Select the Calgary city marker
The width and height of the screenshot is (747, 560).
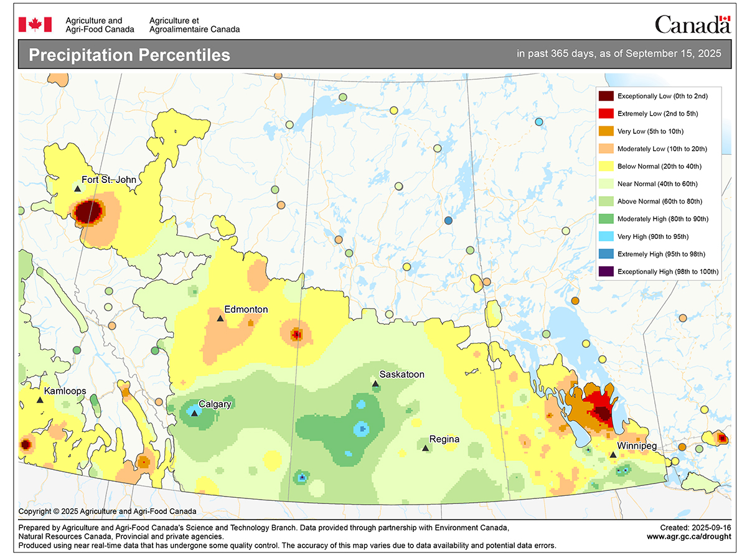click(194, 413)
